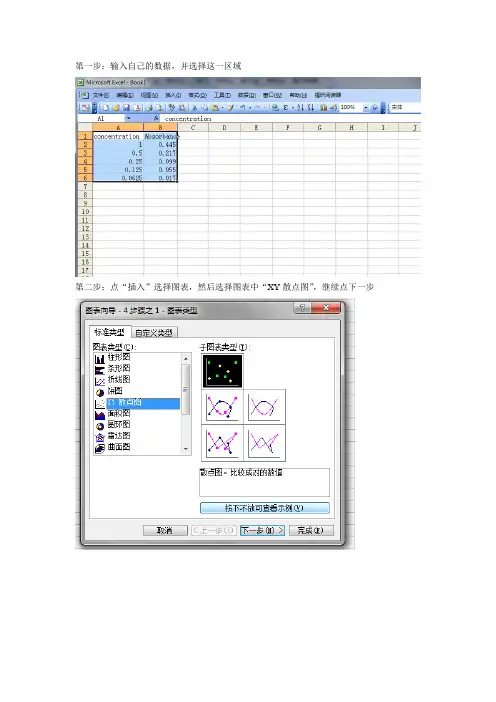Screen dimensions: 496x702
Task: Click the 取消 Cancel button
Action: [x=165, y=531]
